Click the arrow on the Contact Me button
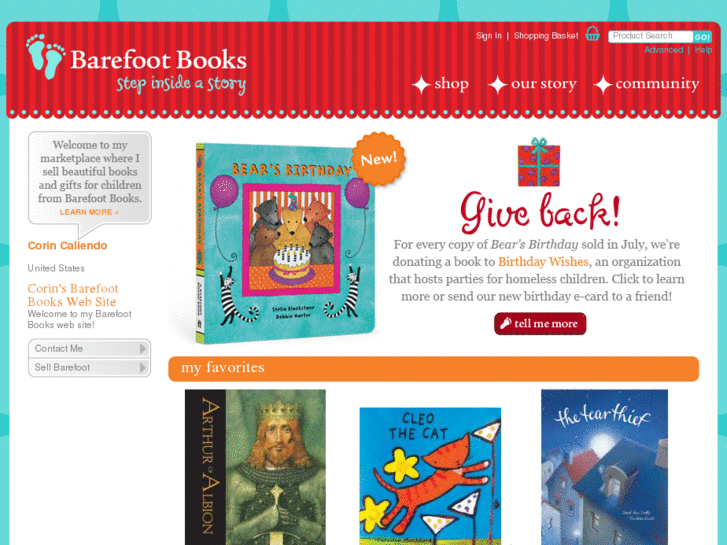727x545 pixels. [x=143, y=348]
